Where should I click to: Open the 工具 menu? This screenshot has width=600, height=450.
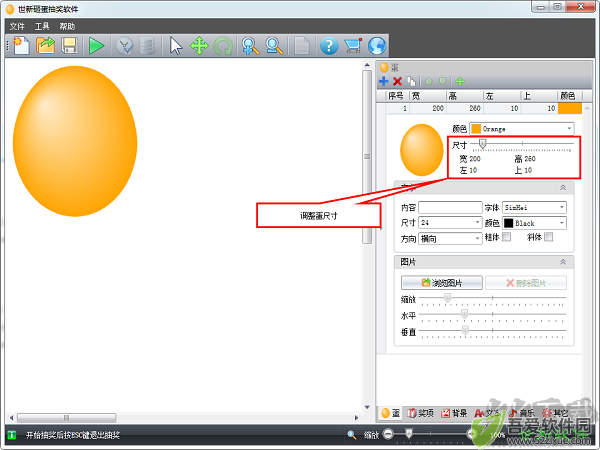click(x=42, y=26)
